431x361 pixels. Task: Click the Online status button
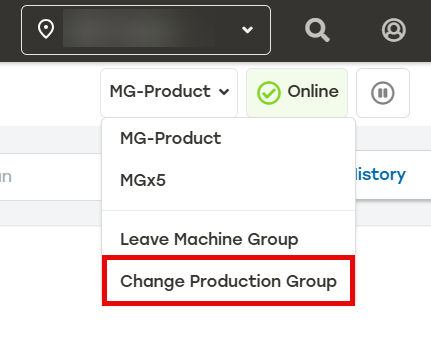pyautogui.click(x=297, y=93)
